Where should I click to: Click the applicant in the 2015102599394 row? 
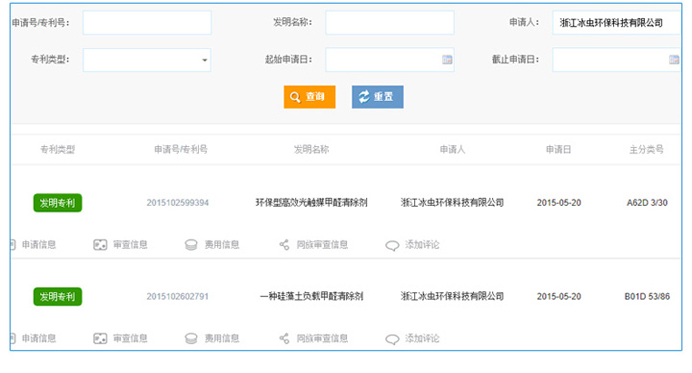452,203
